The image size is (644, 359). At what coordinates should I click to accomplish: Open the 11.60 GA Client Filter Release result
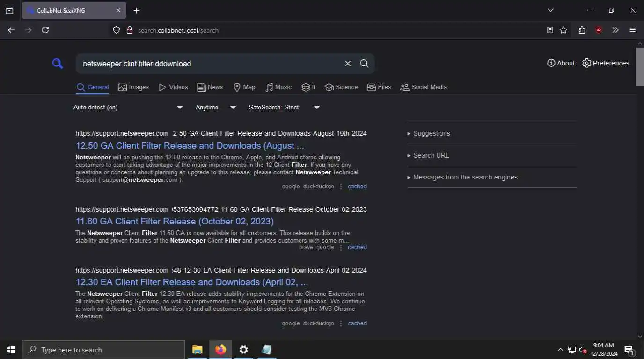(175, 222)
